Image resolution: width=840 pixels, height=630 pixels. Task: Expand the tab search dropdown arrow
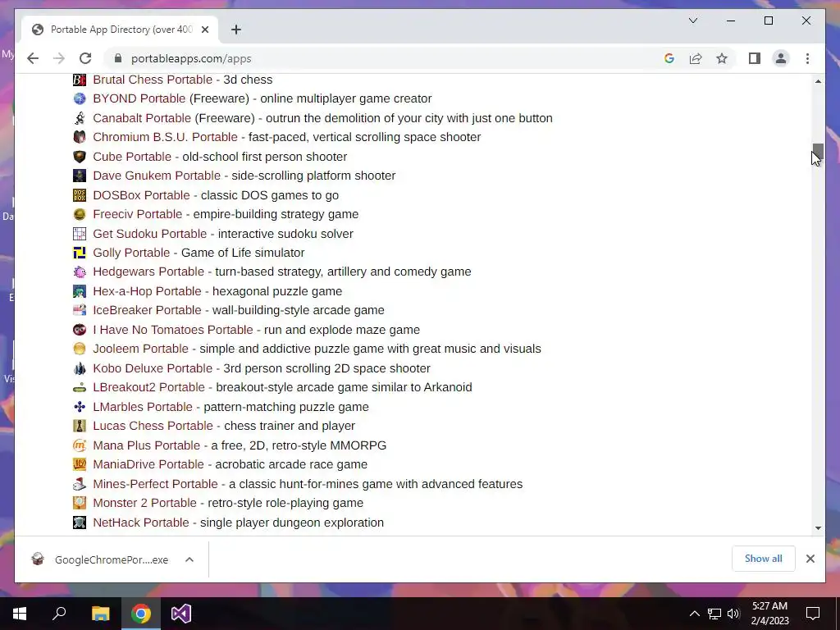(692, 21)
